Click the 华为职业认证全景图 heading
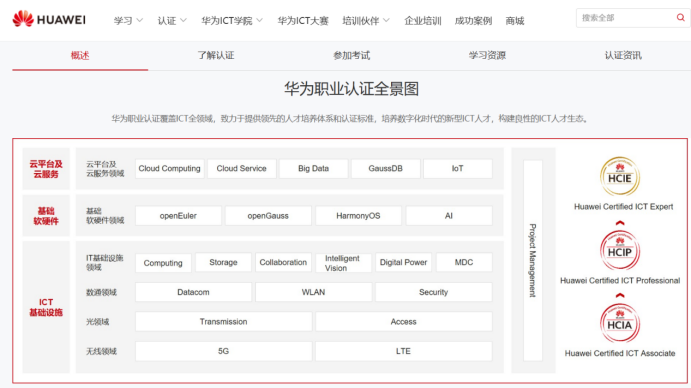 (x=351, y=89)
